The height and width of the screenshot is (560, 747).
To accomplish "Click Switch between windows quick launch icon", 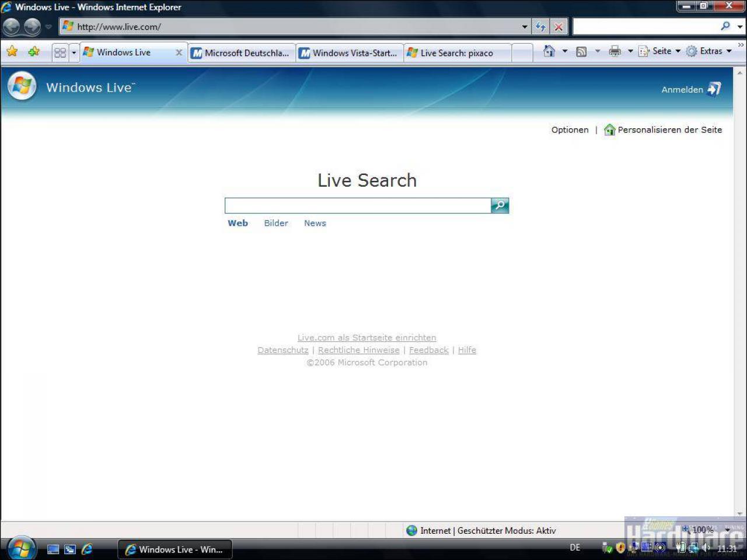I will pos(70,549).
